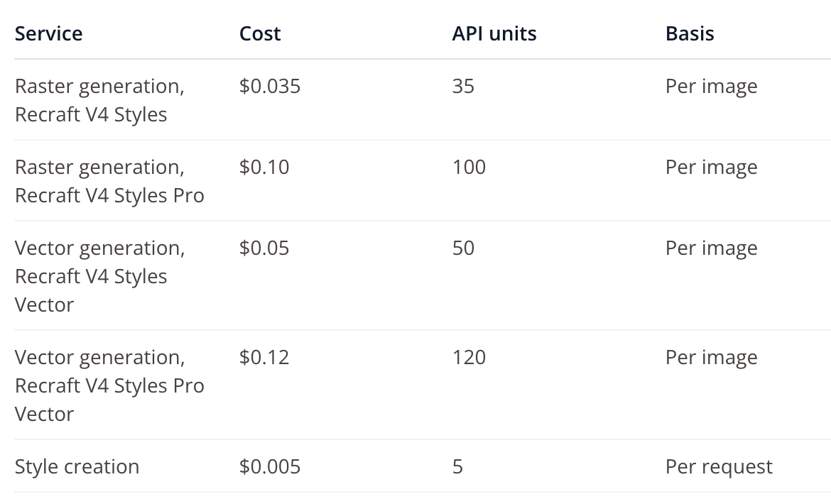Click the Cost column header
Viewport: 831px width, 504px height.
pyautogui.click(x=260, y=34)
